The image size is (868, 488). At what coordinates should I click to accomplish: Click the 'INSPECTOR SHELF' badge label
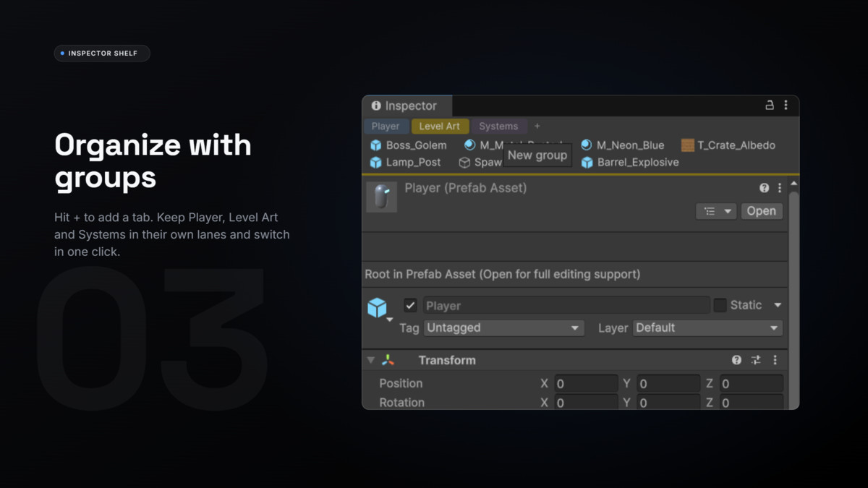click(x=103, y=53)
